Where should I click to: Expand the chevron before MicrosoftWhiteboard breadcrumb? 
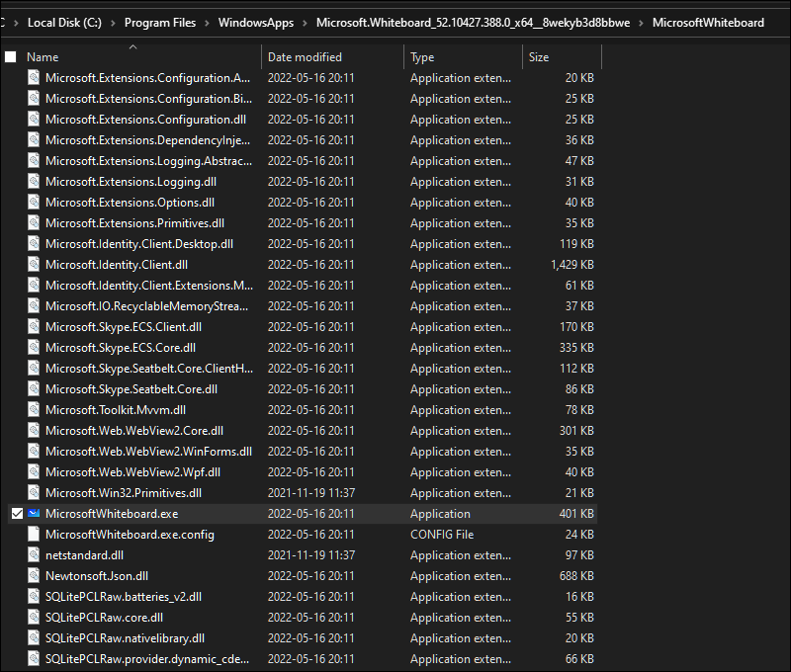click(641, 23)
